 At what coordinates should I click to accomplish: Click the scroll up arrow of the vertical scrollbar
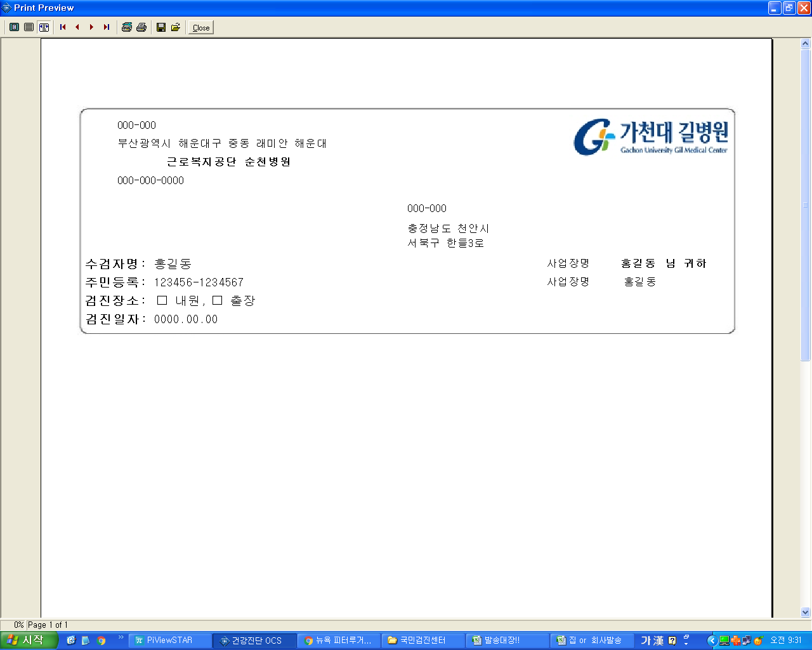pyautogui.click(x=806, y=44)
